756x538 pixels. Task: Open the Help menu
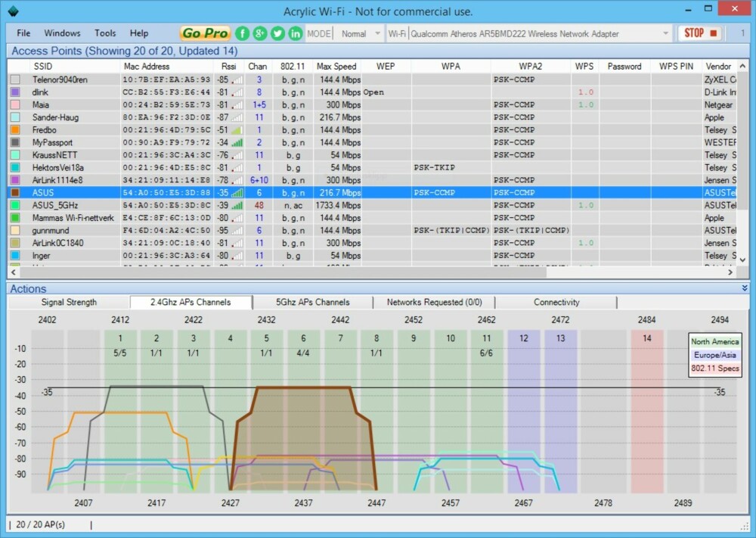point(139,33)
